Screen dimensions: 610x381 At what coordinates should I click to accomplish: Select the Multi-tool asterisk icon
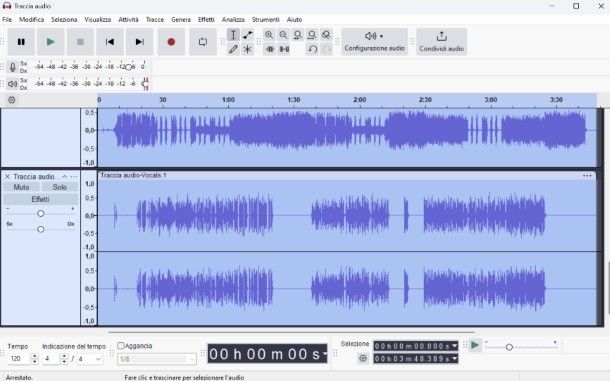[x=248, y=49]
